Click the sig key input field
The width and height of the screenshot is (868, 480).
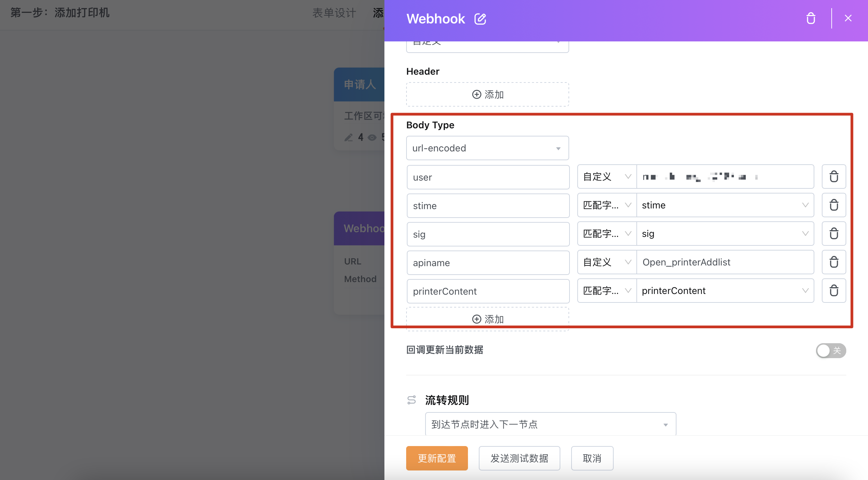[488, 234]
